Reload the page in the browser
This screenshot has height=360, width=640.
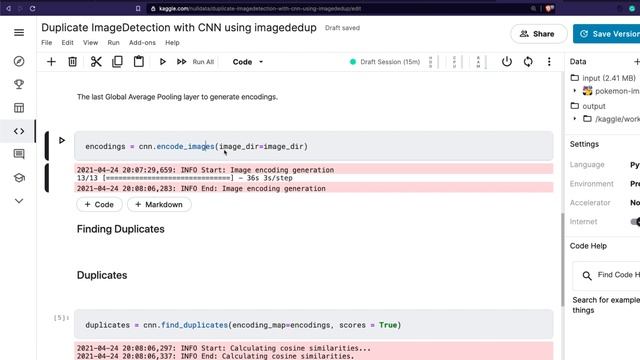32,8
